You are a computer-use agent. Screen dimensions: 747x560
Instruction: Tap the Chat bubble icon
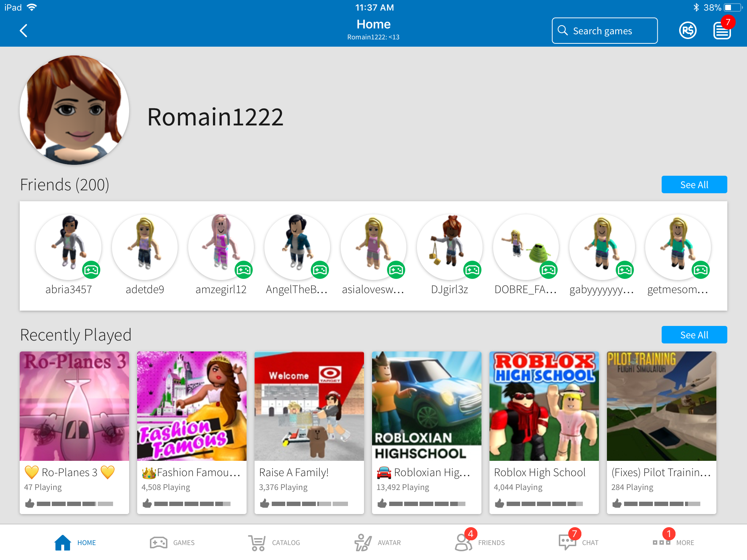click(567, 542)
